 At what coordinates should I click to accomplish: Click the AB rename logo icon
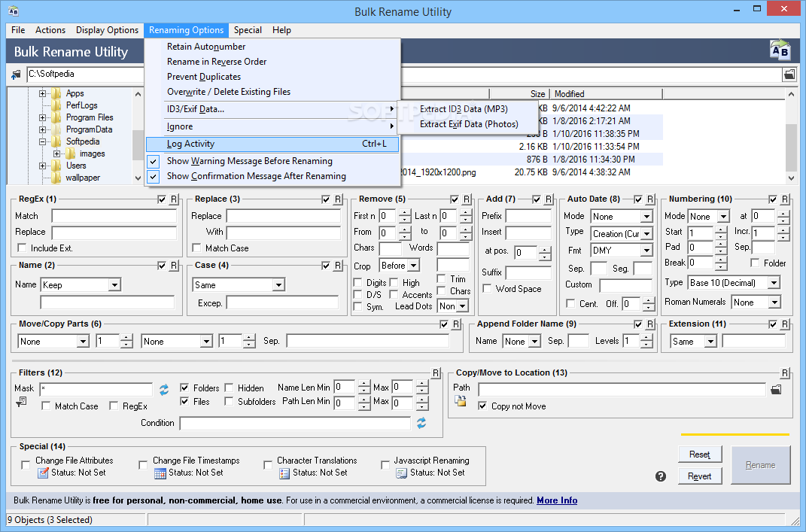pyautogui.click(x=780, y=50)
